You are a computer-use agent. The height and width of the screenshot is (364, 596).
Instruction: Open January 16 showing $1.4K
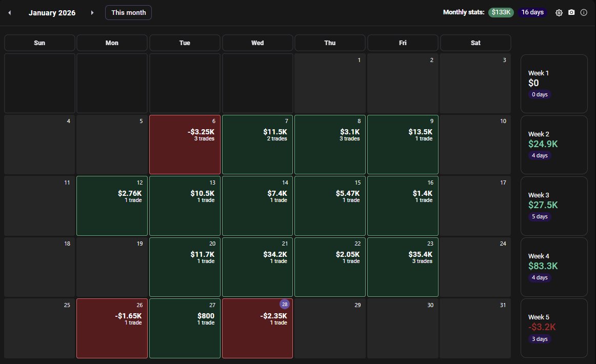click(x=403, y=206)
